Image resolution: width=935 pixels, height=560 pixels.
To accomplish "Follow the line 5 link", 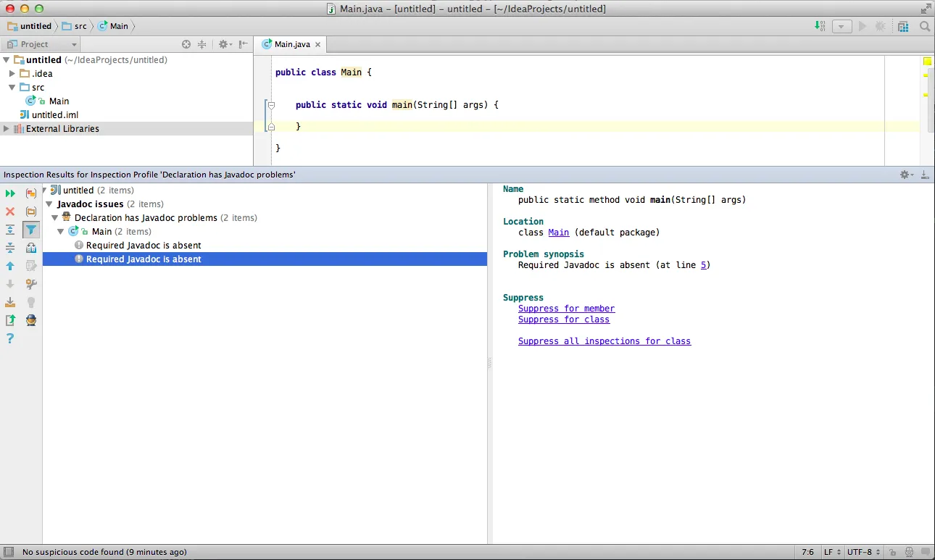I will pyautogui.click(x=703, y=265).
